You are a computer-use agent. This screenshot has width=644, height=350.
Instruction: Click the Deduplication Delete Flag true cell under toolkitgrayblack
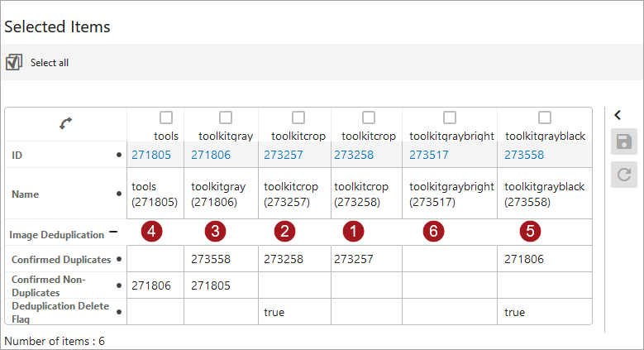pyautogui.click(x=514, y=312)
